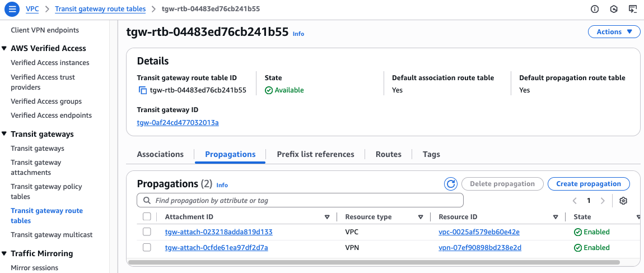
Task: Refresh the propagations list
Action: (x=450, y=184)
